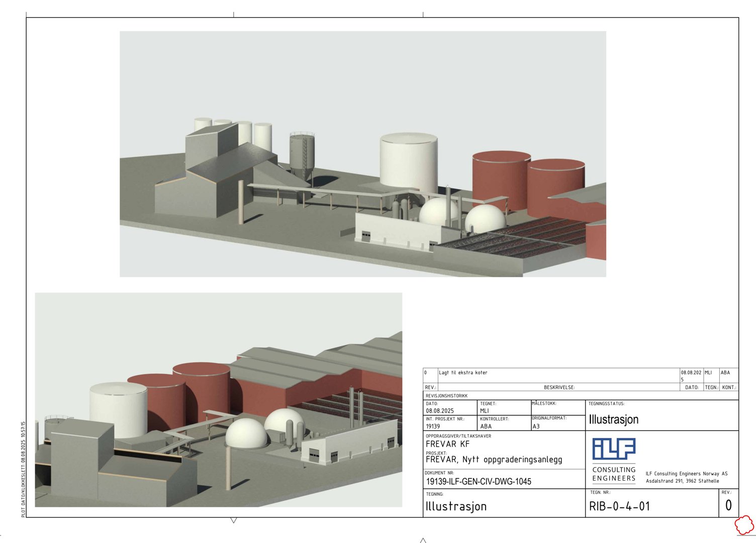Viewport: 756px width, 543px height.
Task: Click the DATO field showing 08.08.2025
Action: 440,411
